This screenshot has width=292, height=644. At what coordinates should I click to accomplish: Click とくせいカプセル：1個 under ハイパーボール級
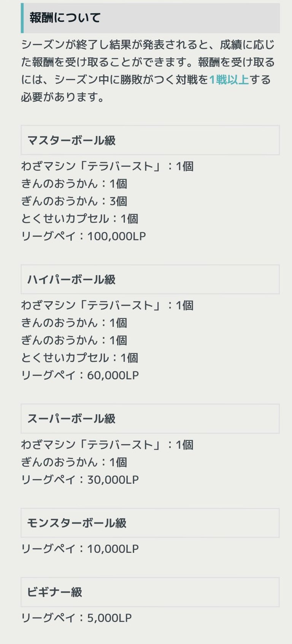(79, 358)
